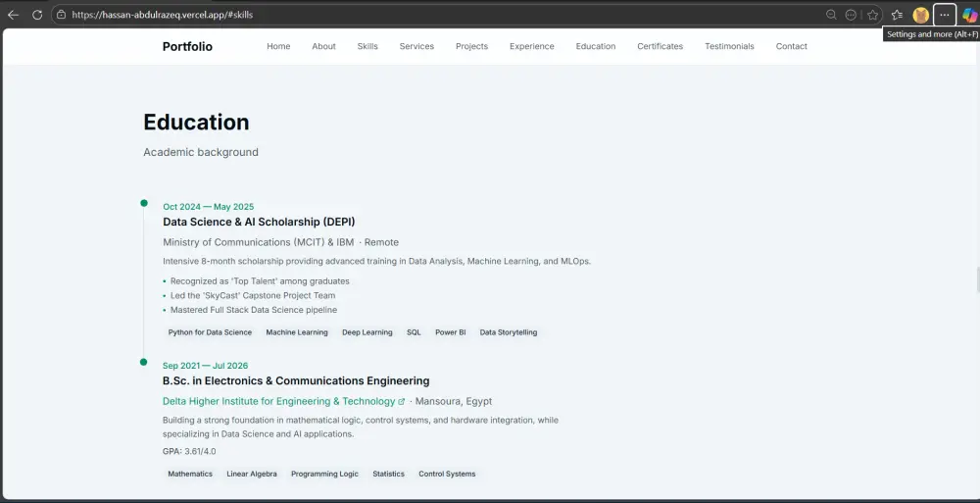Image resolution: width=980 pixels, height=503 pixels.
Task: Click 'Ministry of Communications (MCIT) & IBM' text
Action: point(258,242)
